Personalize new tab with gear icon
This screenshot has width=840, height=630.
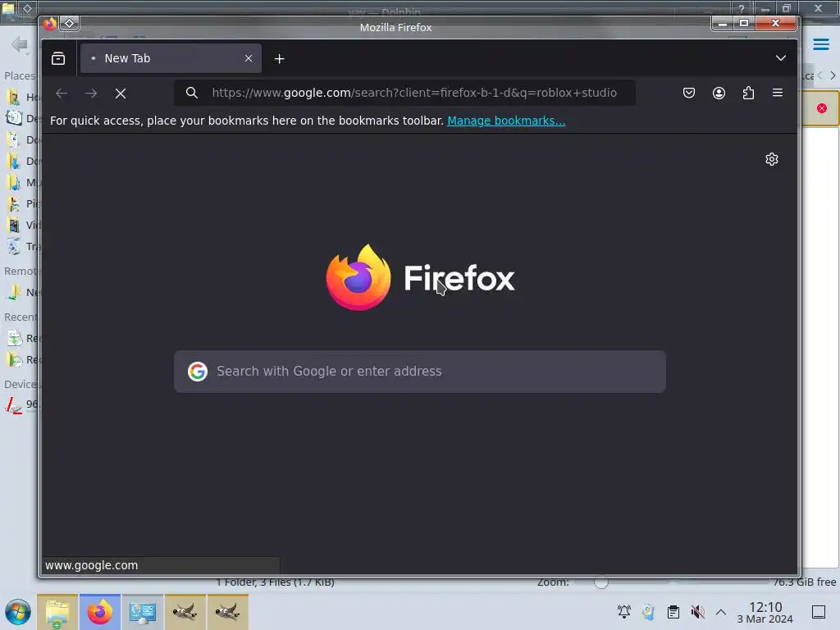(x=771, y=159)
